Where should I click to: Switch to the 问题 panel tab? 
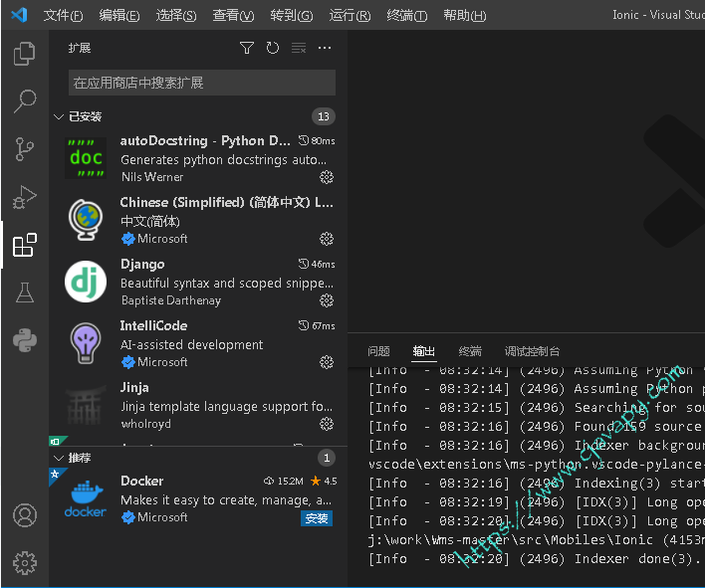pyautogui.click(x=378, y=351)
